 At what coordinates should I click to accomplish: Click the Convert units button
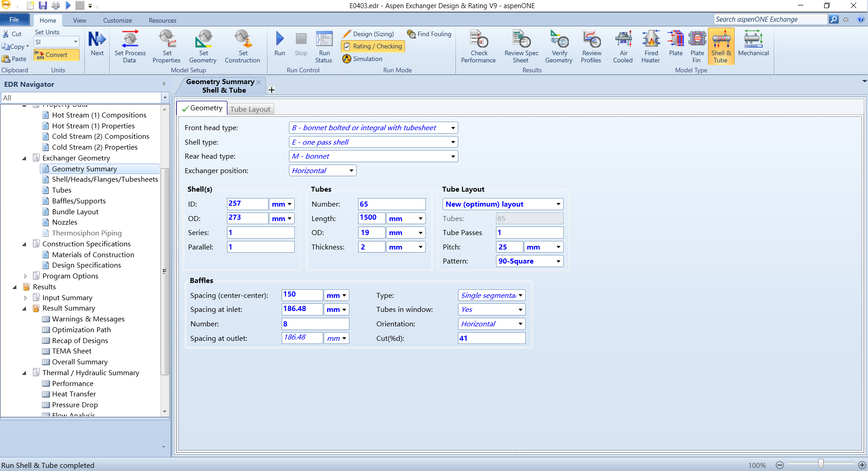pyautogui.click(x=57, y=55)
